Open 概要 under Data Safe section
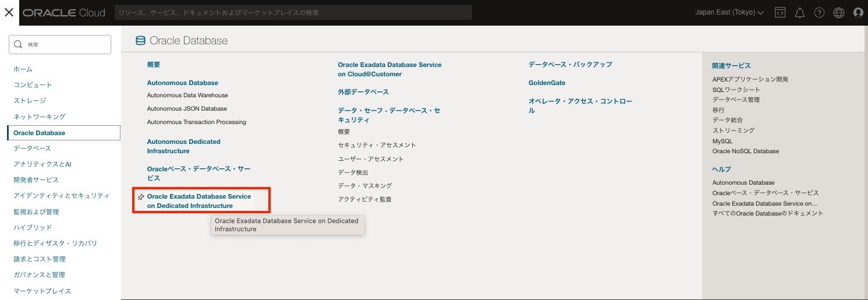The width and height of the screenshot is (868, 300). pos(344,132)
